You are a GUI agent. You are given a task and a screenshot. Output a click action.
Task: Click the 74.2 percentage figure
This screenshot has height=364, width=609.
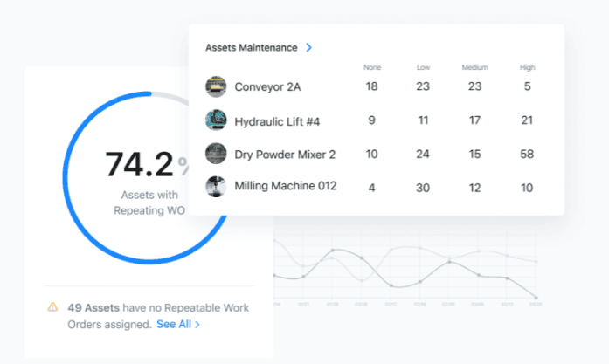click(139, 164)
